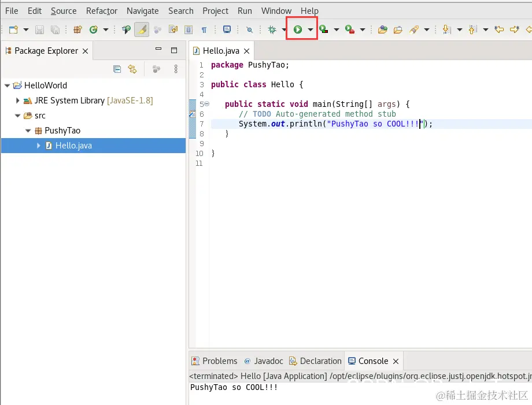The width and height of the screenshot is (532, 405).
Task: Go to Previous Annotation arrow icon
Action: click(472, 30)
